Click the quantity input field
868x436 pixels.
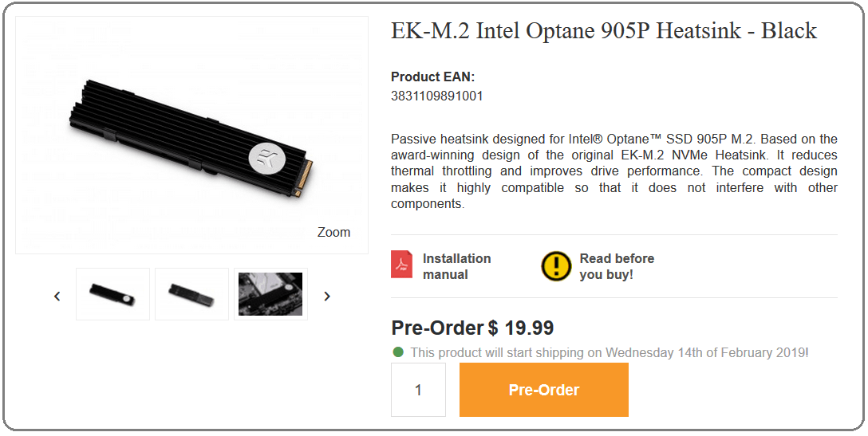(418, 390)
